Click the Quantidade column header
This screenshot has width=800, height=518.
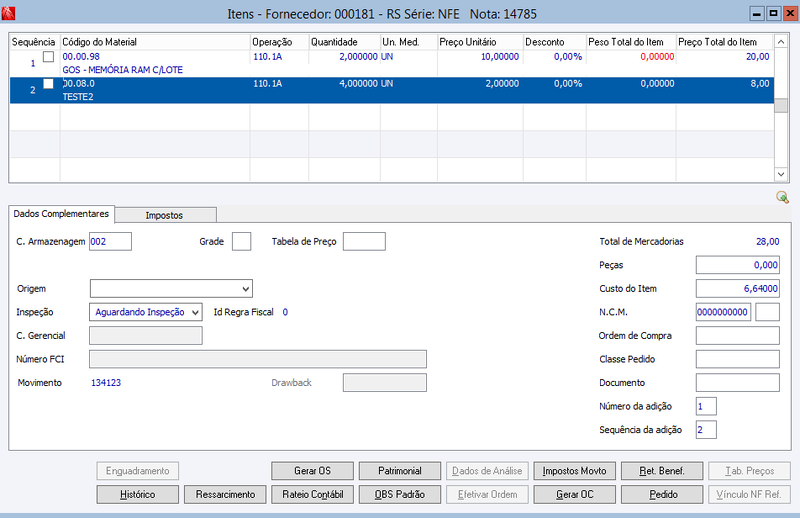[344, 42]
